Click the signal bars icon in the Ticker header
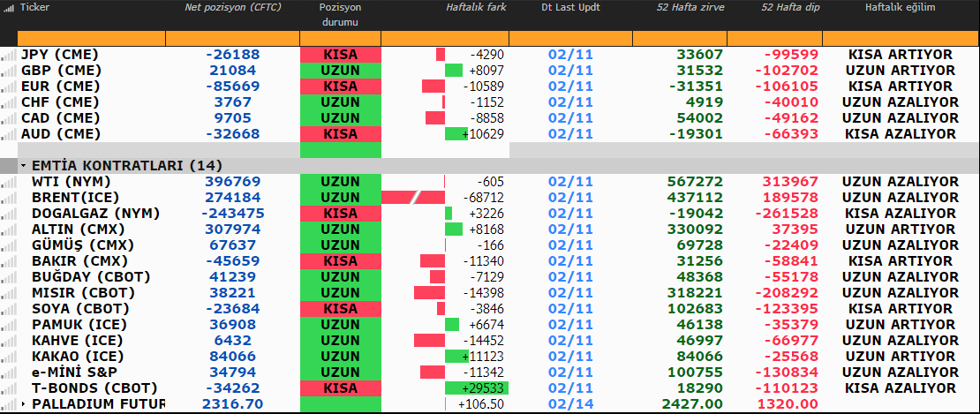The height and width of the screenshot is (414, 980). [x=9, y=7]
